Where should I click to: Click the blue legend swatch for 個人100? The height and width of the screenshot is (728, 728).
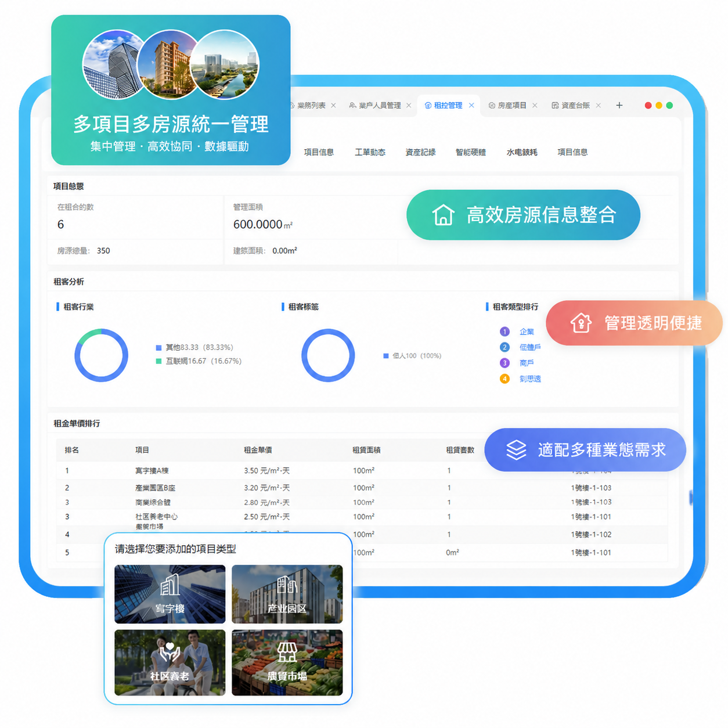tap(386, 356)
